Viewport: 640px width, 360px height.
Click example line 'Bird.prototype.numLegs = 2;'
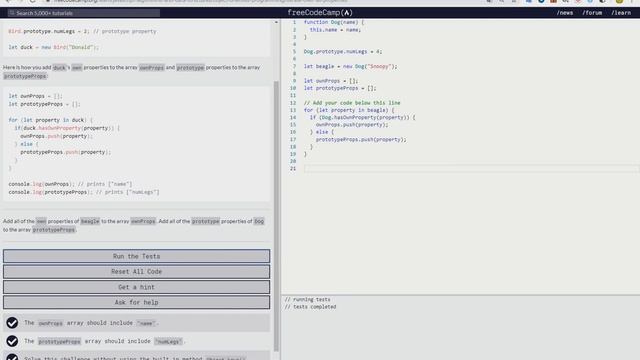(x=49, y=31)
